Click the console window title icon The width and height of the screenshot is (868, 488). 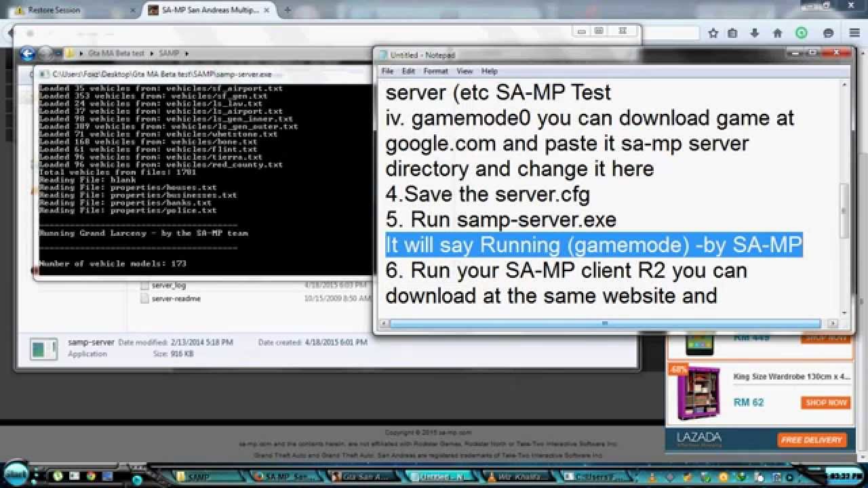[x=44, y=74]
